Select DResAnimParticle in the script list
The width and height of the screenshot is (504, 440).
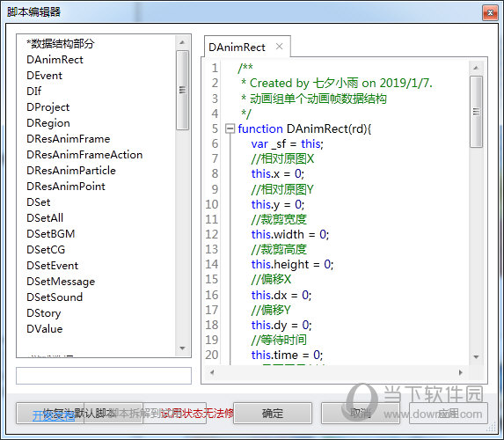[x=71, y=170]
